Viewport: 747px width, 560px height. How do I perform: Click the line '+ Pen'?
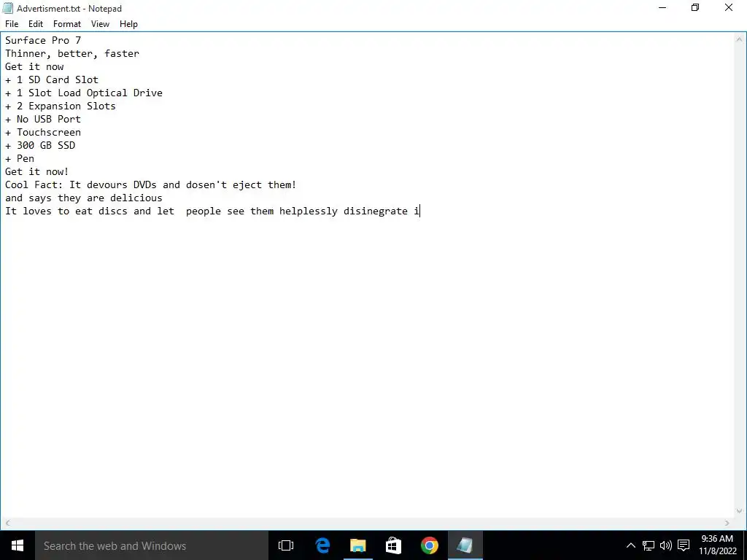[20, 158]
